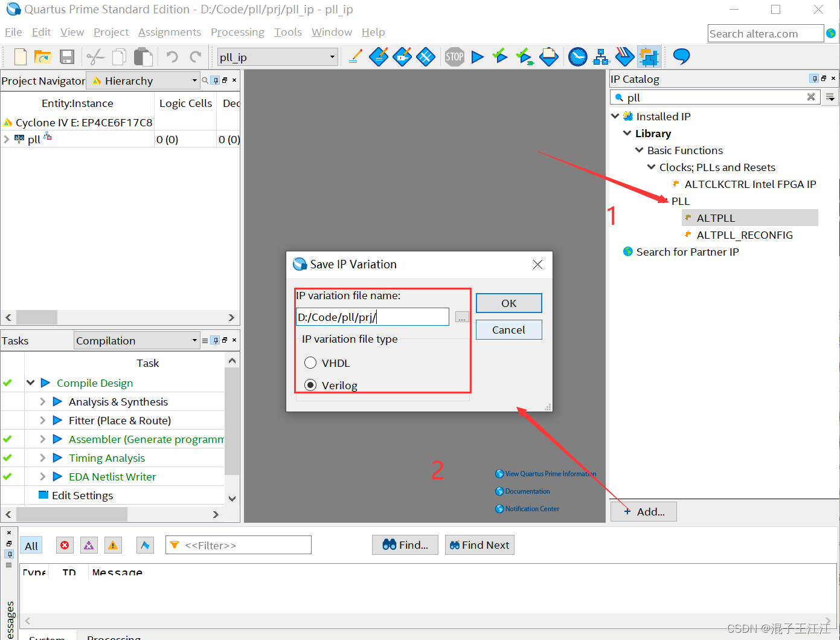Click the Copy icon in toolbar

pyautogui.click(x=120, y=57)
